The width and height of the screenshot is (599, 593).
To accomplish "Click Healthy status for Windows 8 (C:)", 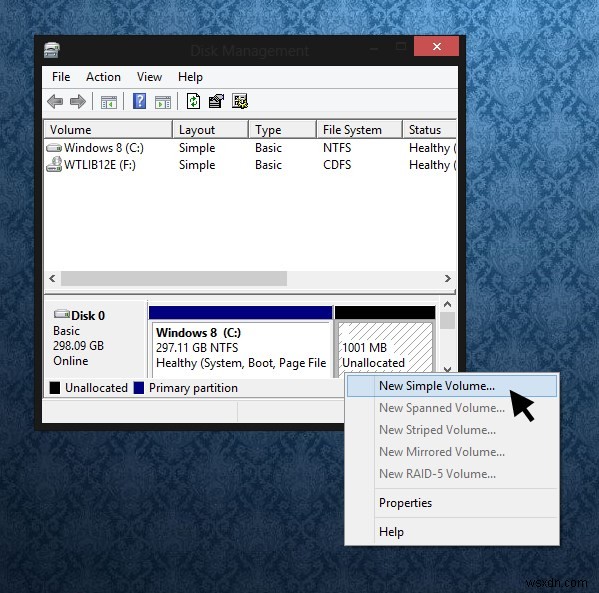I will (x=432, y=148).
